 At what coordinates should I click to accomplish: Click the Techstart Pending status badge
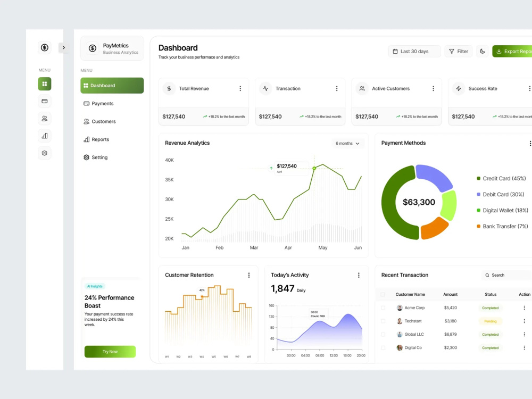[x=491, y=321]
